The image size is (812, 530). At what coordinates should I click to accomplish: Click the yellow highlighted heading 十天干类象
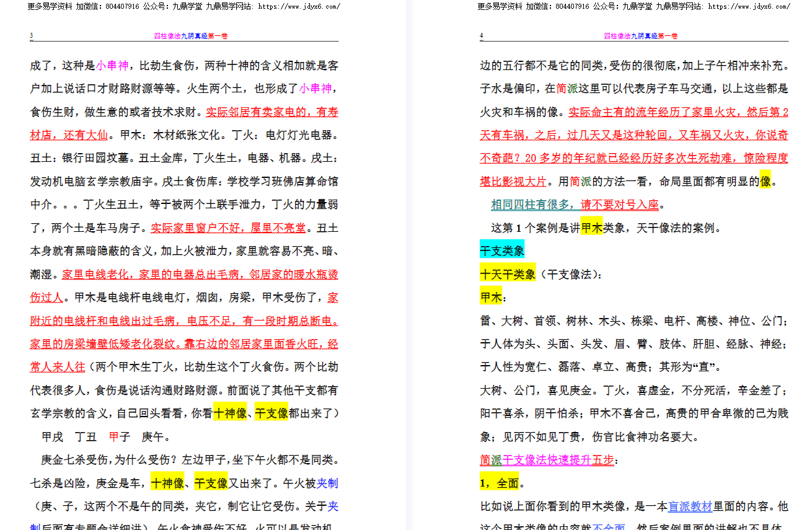pyautogui.click(x=508, y=274)
